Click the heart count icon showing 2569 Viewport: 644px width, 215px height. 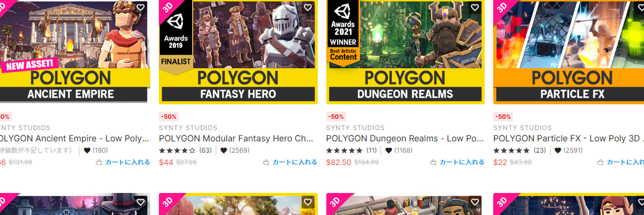tap(224, 150)
